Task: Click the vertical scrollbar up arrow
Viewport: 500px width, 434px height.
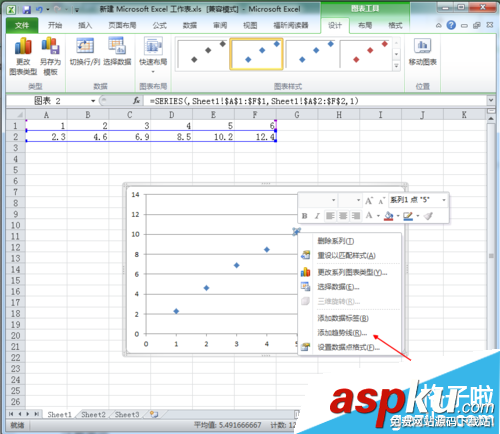Action: point(491,119)
